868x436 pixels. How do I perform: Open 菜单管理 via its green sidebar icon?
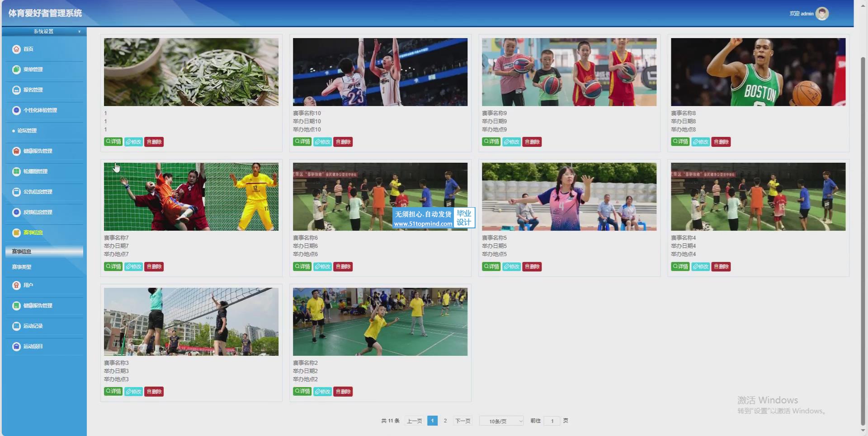tap(16, 69)
